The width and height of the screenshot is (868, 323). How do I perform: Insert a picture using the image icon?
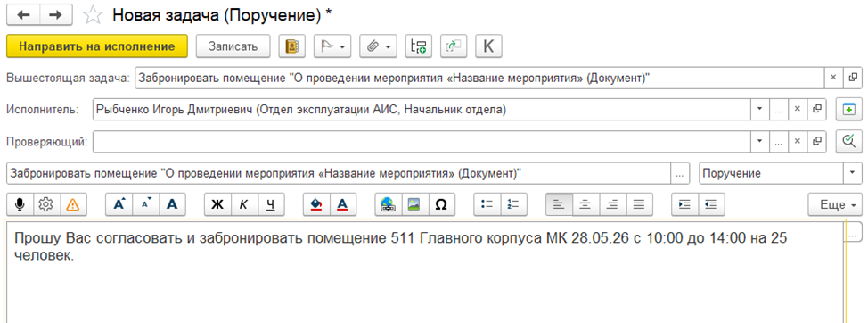pos(414,204)
